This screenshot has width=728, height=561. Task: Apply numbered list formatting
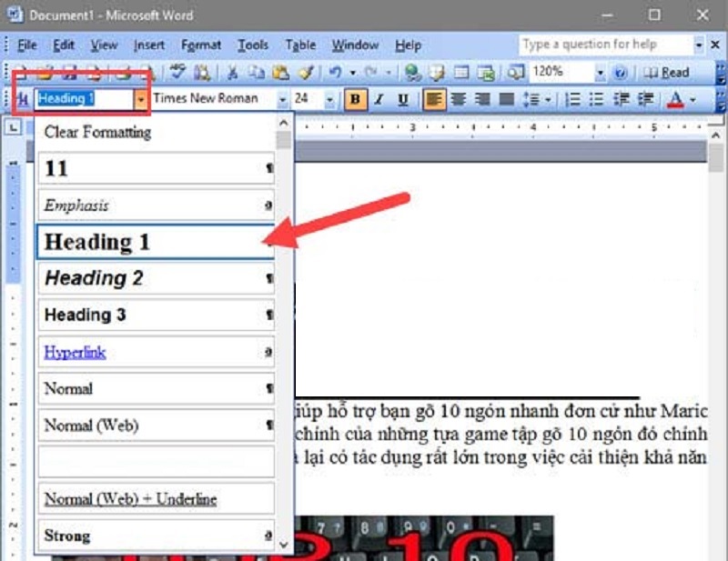coord(572,99)
